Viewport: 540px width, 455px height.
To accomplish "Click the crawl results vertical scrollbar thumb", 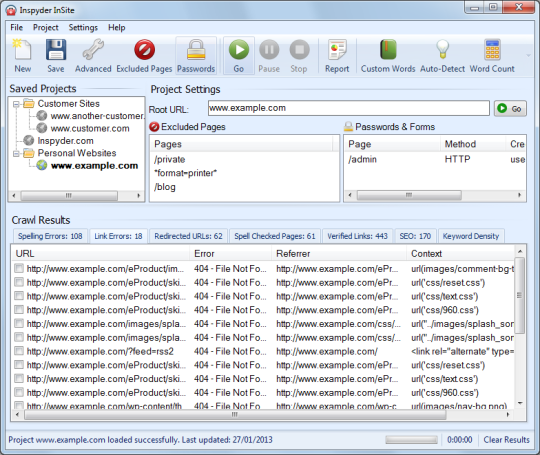I will click(x=519, y=295).
